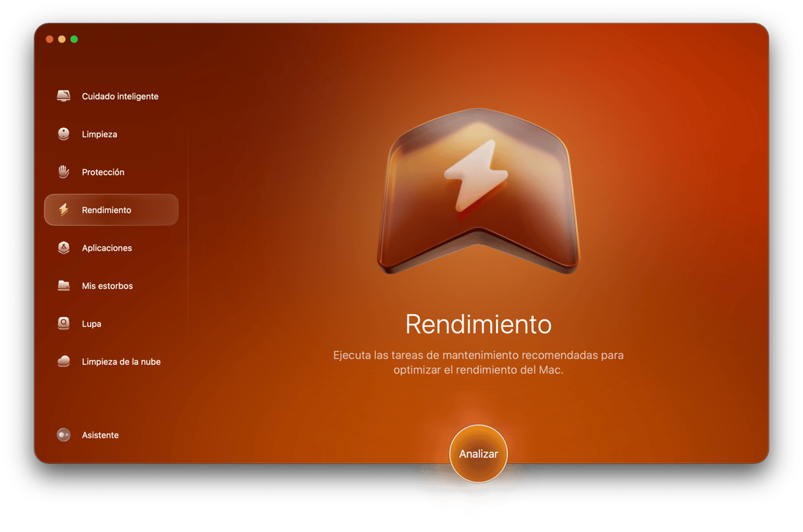
Task: Click the Mis estorbos folder icon
Action: point(63,286)
